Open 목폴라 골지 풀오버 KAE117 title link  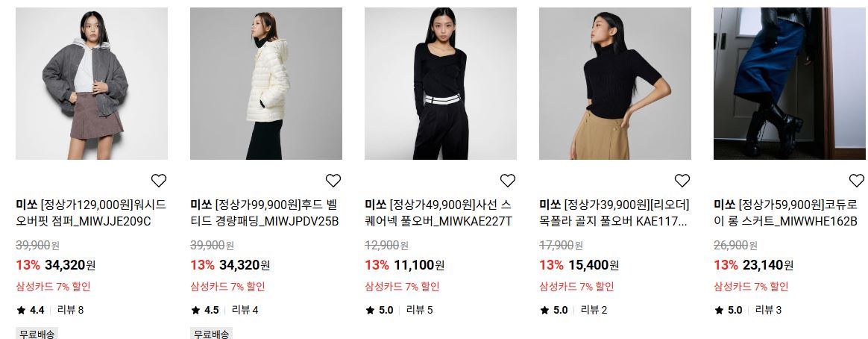tap(614, 214)
